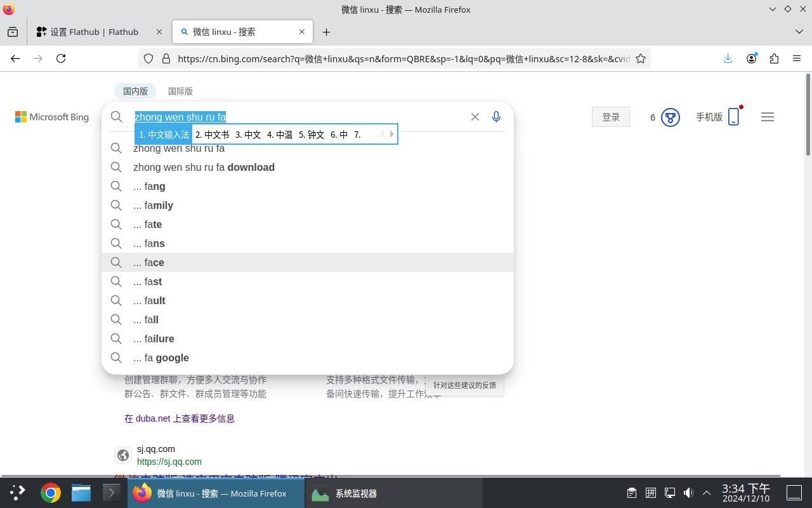
Task: Show previous page of IME candidates
Action: tap(382, 134)
